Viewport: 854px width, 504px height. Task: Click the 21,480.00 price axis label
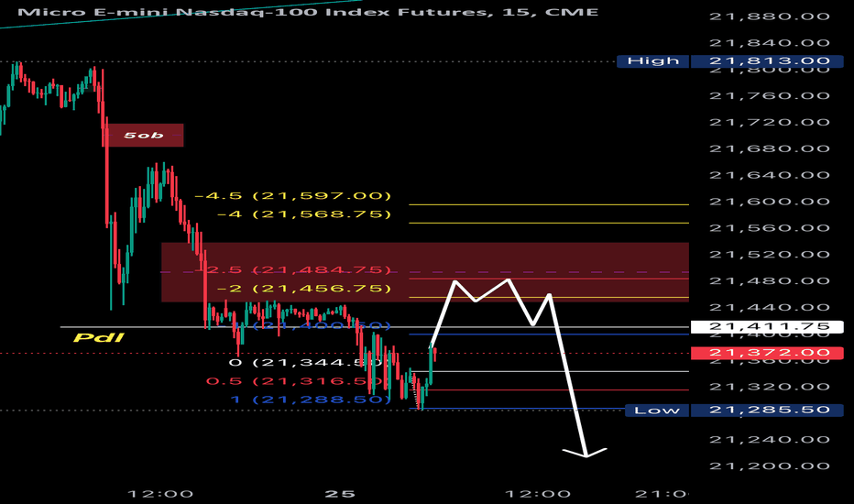click(x=770, y=281)
